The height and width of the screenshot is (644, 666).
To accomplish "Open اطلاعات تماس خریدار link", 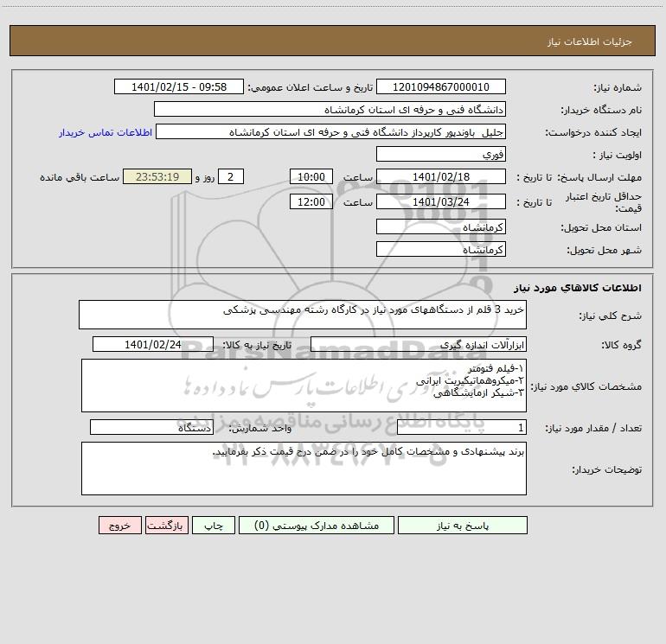I will coord(106,132).
